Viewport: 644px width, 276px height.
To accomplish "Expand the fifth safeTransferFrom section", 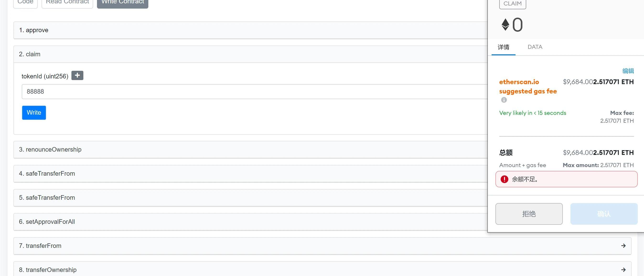I will click(250, 198).
